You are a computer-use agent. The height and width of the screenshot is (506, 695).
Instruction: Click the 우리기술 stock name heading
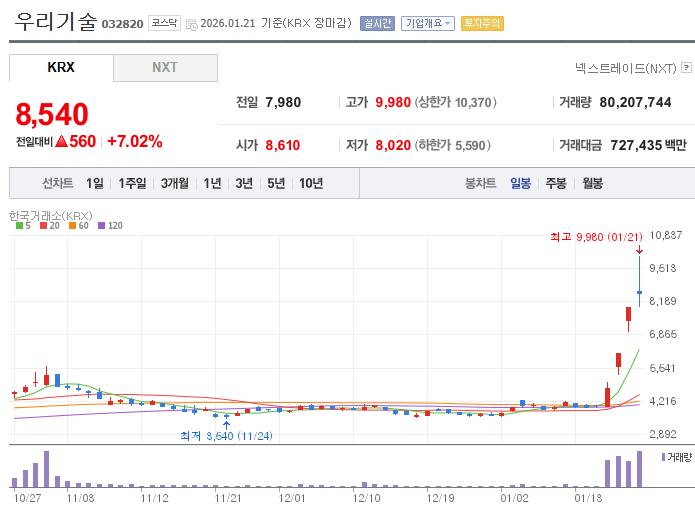tap(55, 22)
